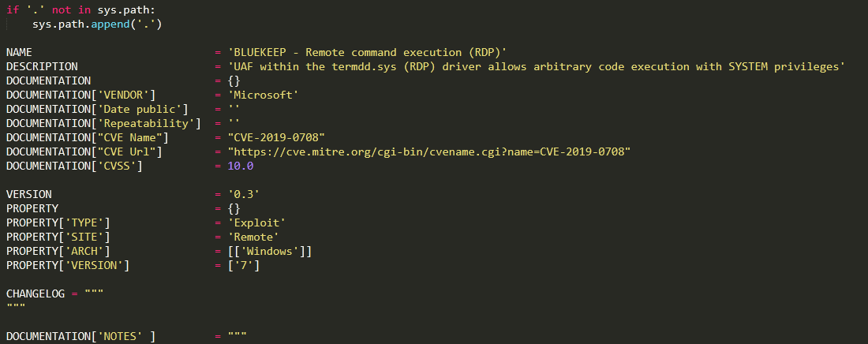868x344 pixels.
Task: Click the ['7'] PROPERTY VERSION value
Action: (244, 265)
